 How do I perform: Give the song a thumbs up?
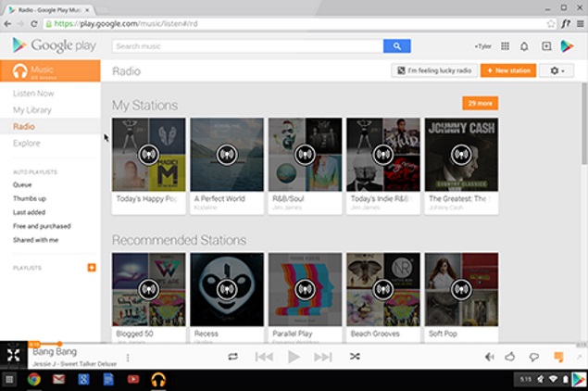click(510, 357)
